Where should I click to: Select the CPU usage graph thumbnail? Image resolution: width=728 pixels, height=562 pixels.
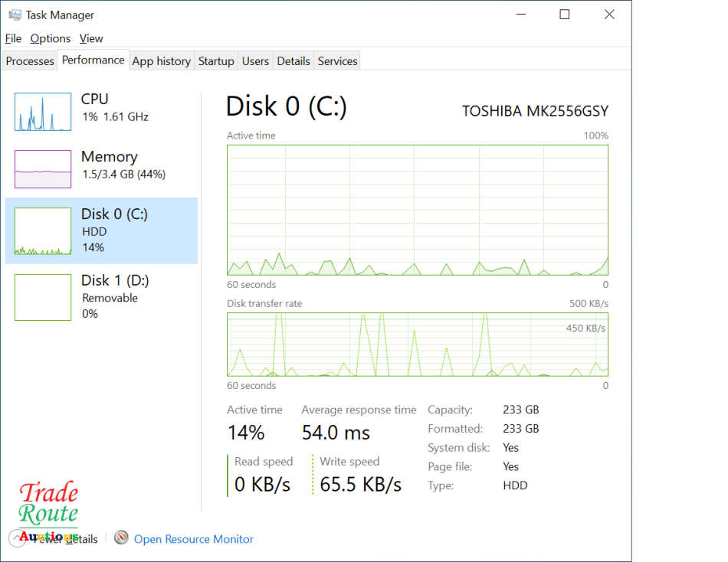(43, 112)
